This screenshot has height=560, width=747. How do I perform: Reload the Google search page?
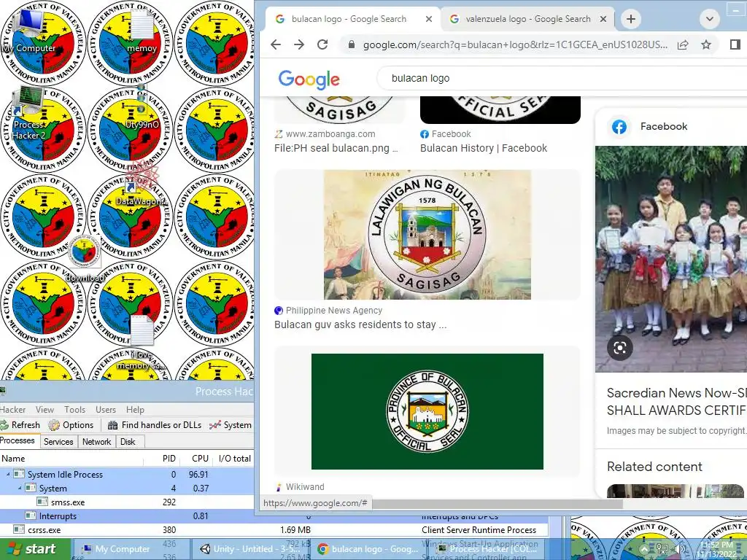pyautogui.click(x=322, y=44)
